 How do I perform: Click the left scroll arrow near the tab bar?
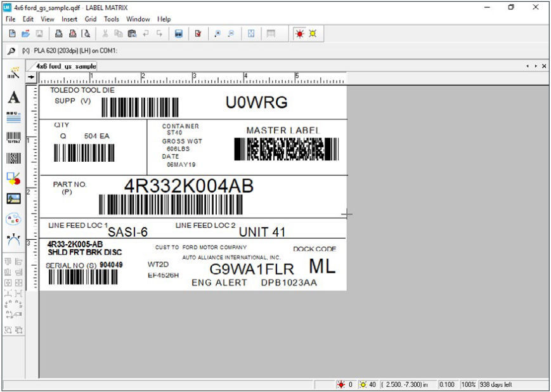[x=527, y=65]
